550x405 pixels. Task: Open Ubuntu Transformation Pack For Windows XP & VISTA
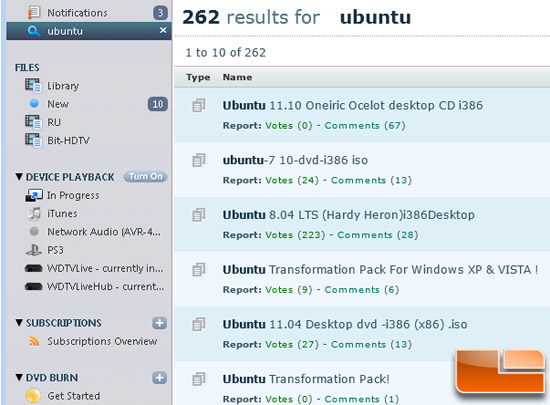tap(381, 270)
